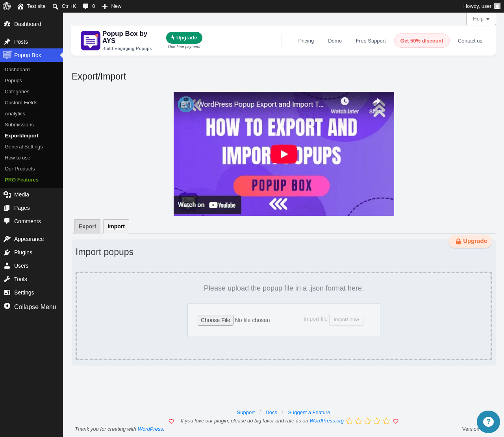Click the Choose File button

click(x=215, y=320)
